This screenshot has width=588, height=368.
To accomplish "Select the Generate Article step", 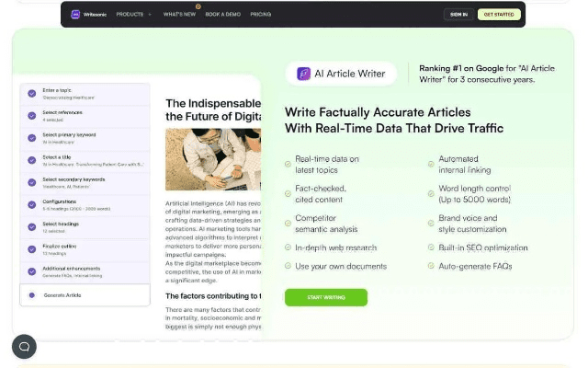I will 85,294.
